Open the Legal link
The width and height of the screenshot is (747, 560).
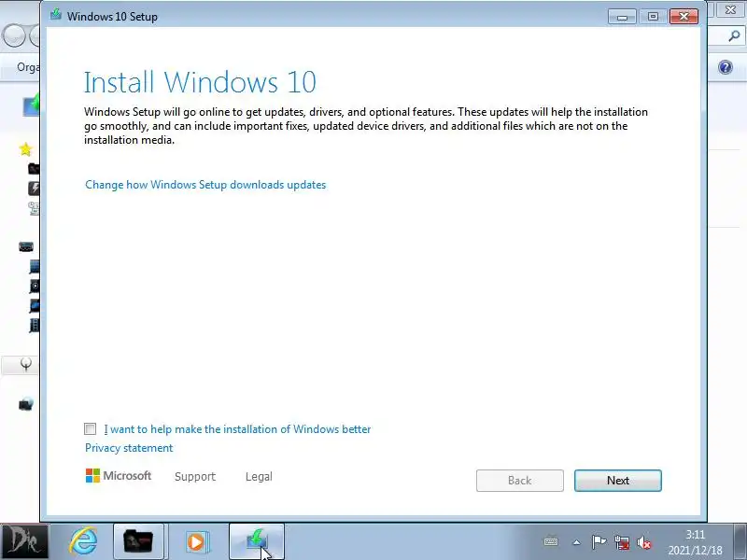click(x=259, y=477)
